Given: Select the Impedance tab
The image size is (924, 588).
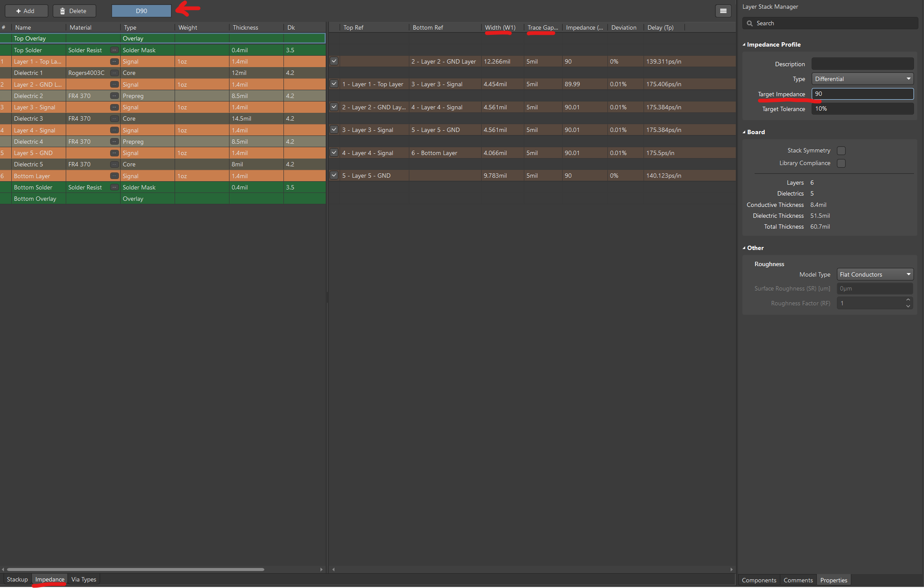Looking at the screenshot, I should pos(50,579).
